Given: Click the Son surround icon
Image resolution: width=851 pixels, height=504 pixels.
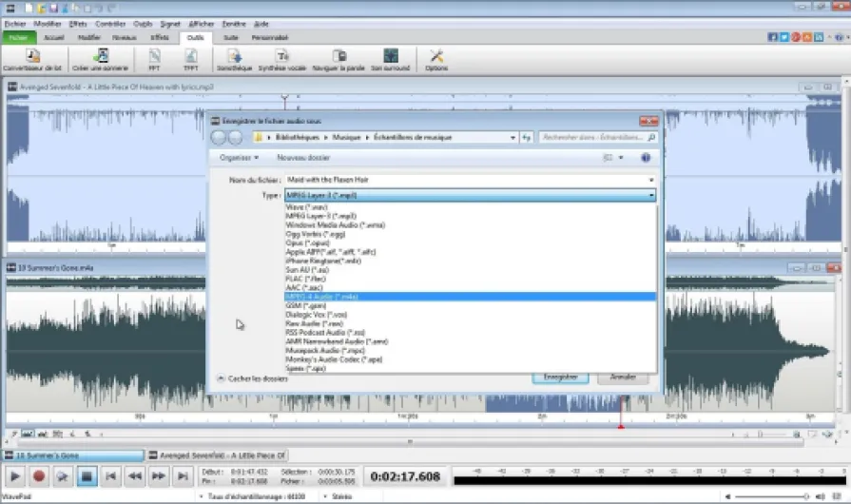Looking at the screenshot, I should pyautogui.click(x=390, y=57).
